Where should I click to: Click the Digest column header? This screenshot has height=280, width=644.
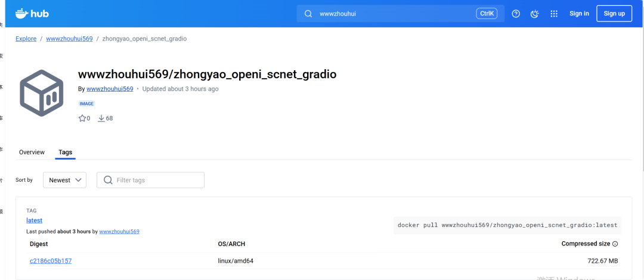click(x=39, y=244)
